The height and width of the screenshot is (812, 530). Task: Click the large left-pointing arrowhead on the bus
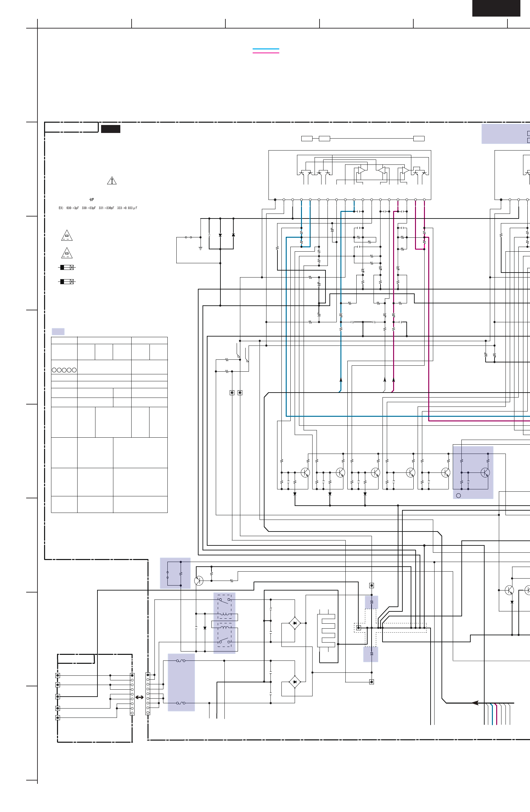(475, 703)
